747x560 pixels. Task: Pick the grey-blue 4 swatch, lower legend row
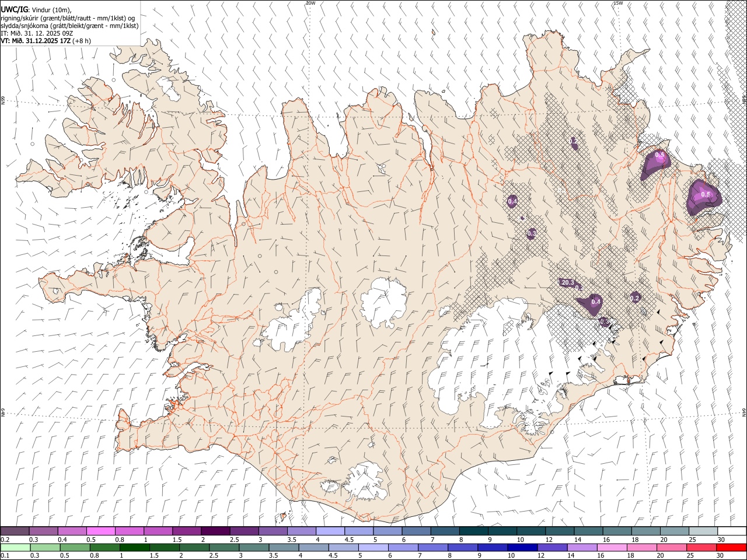tap(313, 547)
